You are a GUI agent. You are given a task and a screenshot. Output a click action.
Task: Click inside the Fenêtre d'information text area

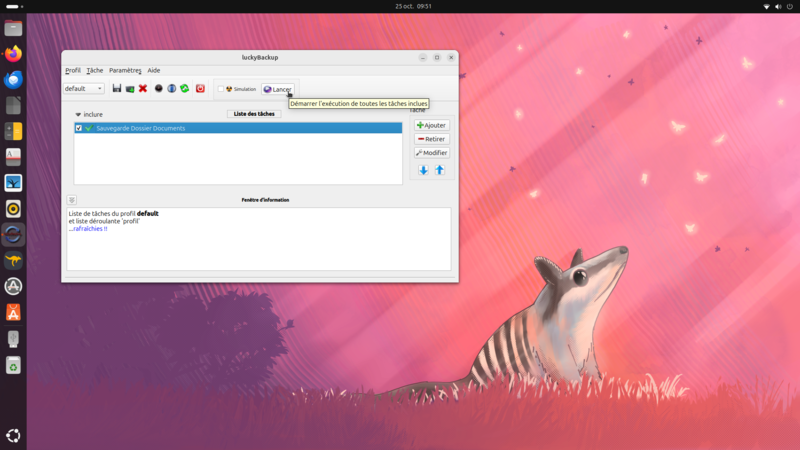259,239
